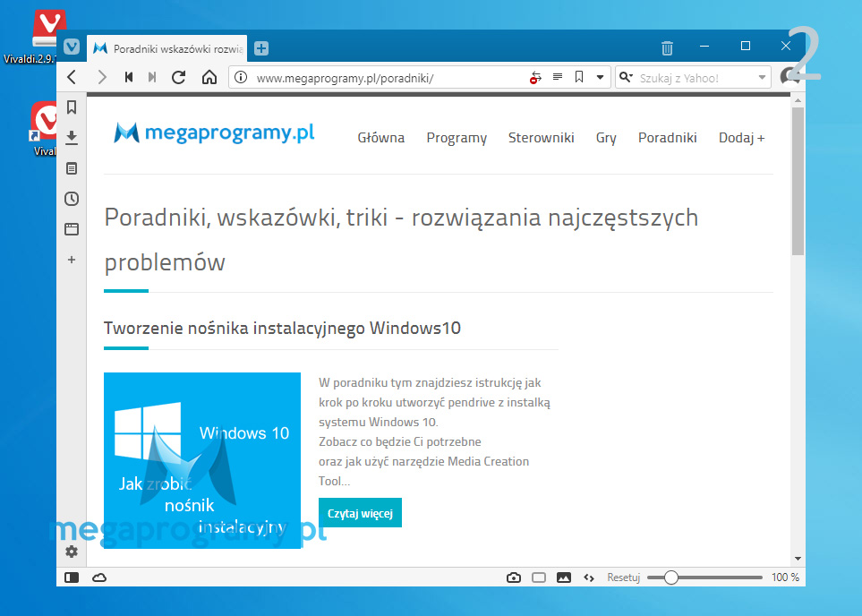Click the Czytaj więcej button

[360, 513]
